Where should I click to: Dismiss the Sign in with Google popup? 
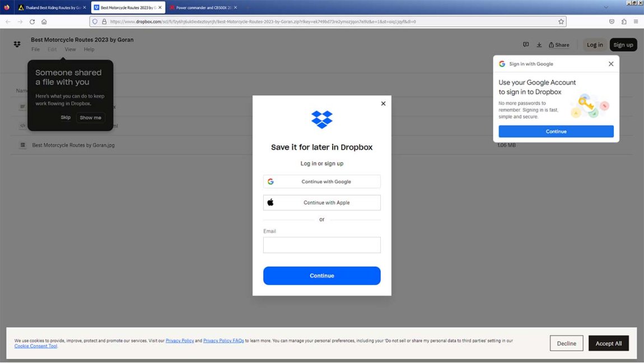(610, 64)
